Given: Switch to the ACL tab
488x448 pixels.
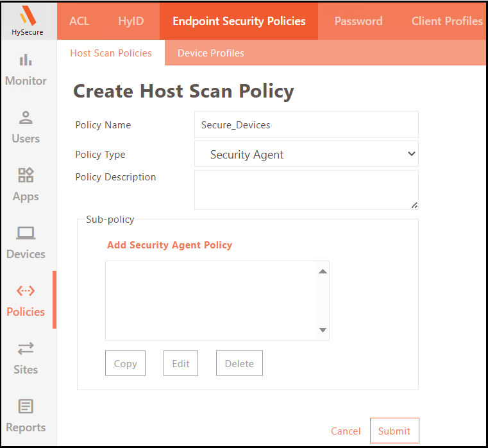Looking at the screenshot, I should pos(80,21).
